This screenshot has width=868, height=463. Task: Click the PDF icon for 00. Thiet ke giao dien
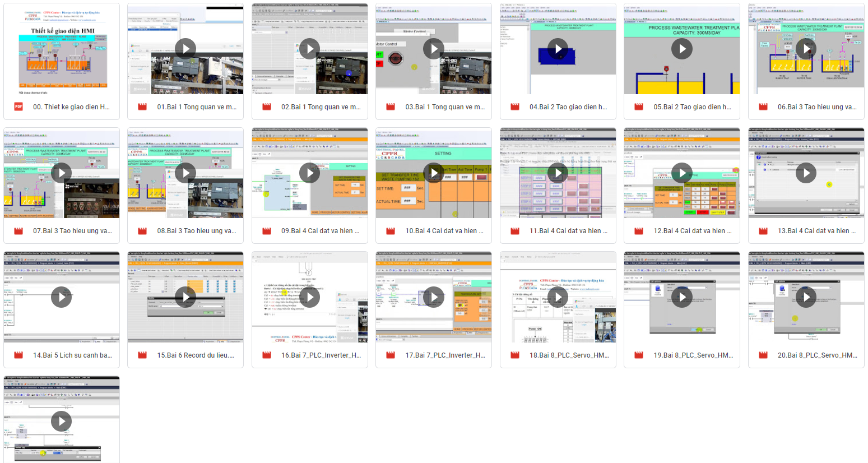point(18,107)
